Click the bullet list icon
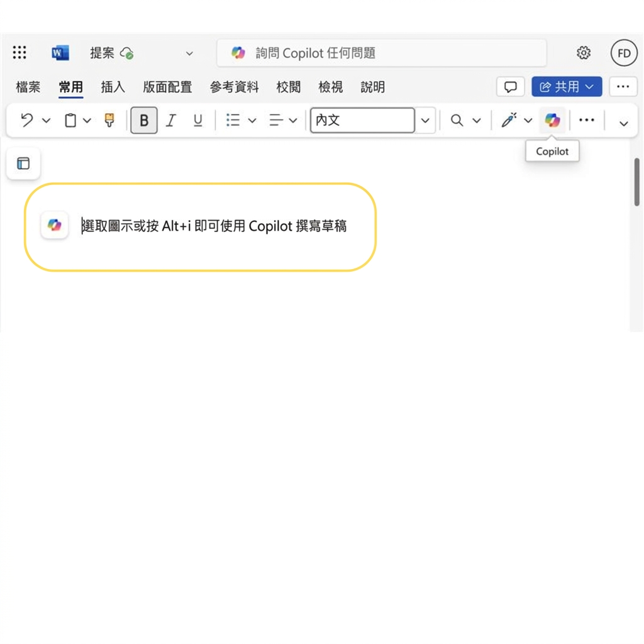Viewport: 644px width, 644px height. pyautogui.click(x=233, y=120)
